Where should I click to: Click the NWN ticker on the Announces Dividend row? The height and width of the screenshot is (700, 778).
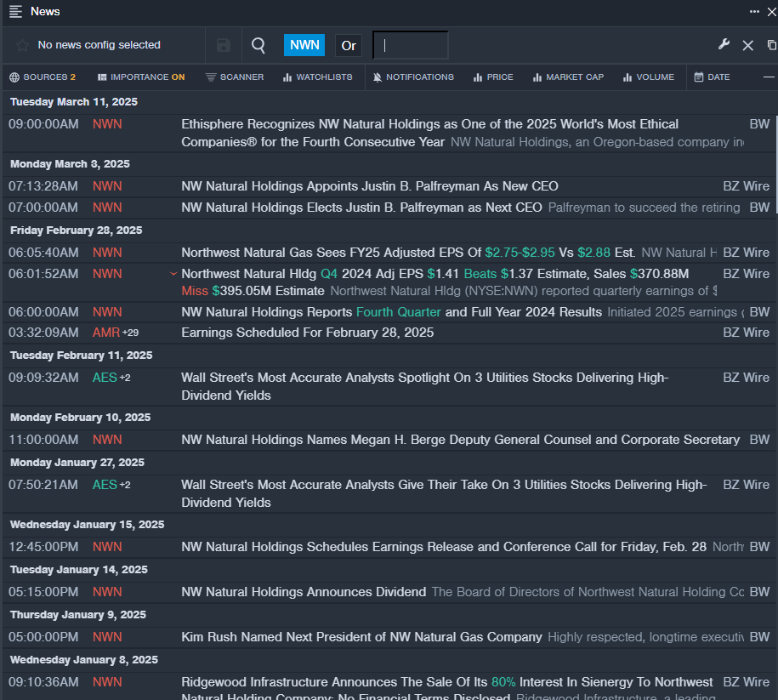[x=107, y=592]
